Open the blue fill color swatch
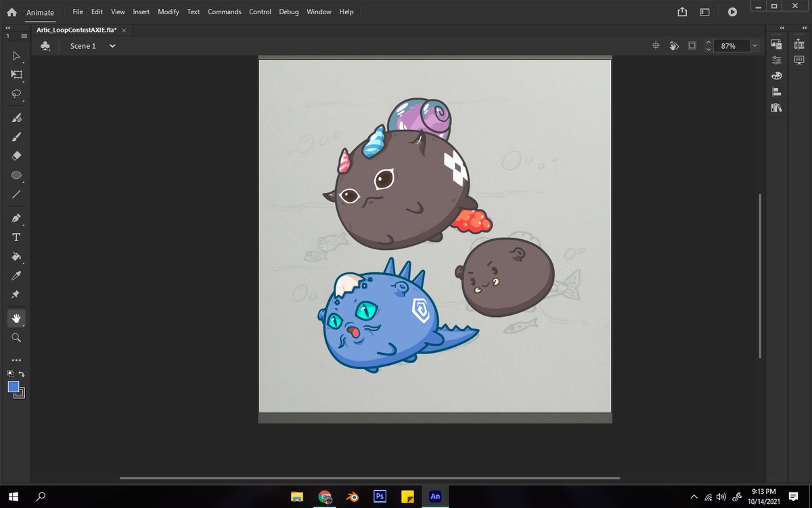Viewport: 812px width, 508px height. [14, 387]
